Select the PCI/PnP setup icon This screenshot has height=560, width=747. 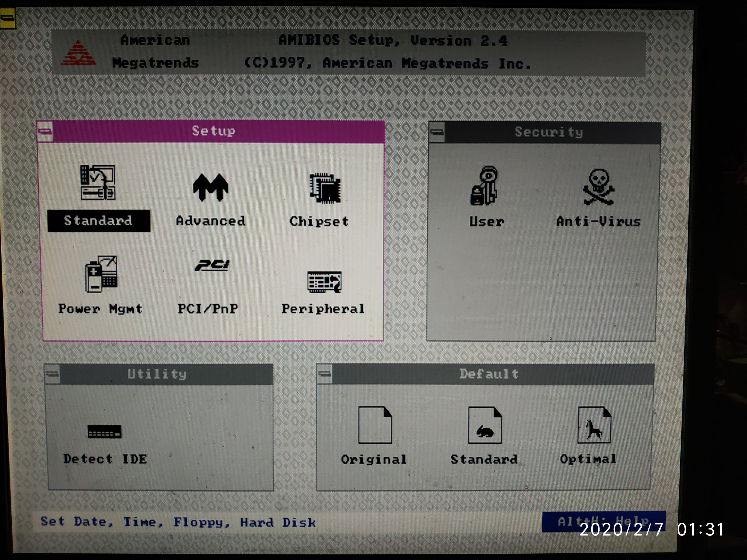[212, 265]
